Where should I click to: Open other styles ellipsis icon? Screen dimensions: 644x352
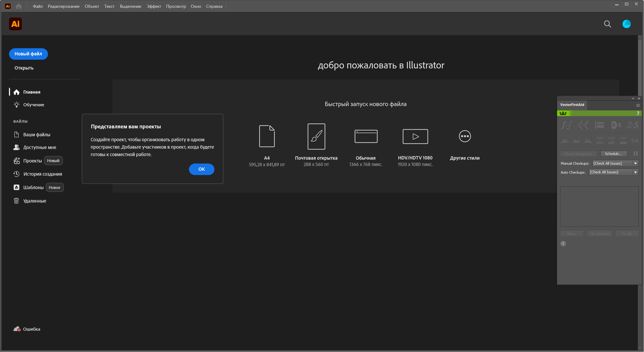(464, 136)
